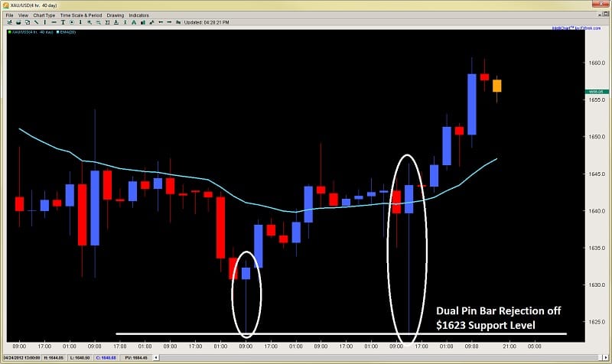Click the Updated time text in toolbar
Viewport: 612px width, 364px height.
click(x=207, y=22)
